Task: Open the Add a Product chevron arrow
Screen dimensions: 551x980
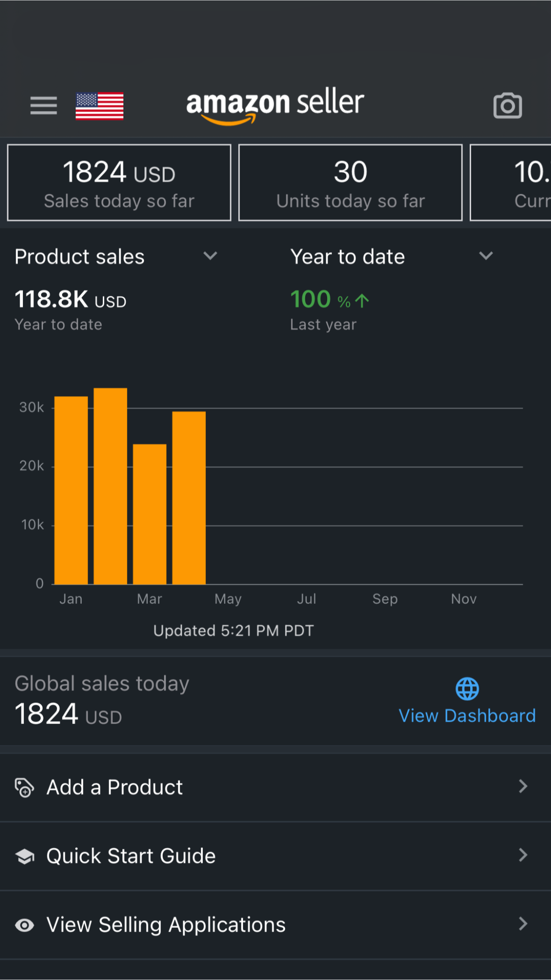Action: pyautogui.click(x=523, y=786)
